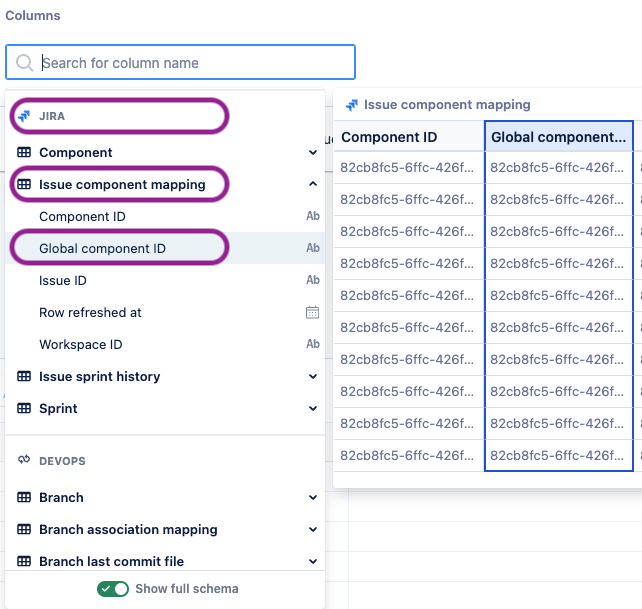Expand the Branch last commit file table
The image size is (642, 609).
pos(313,561)
